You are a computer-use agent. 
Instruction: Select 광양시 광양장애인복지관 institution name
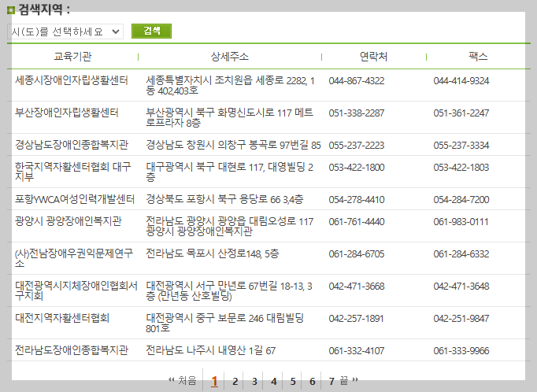(x=69, y=221)
